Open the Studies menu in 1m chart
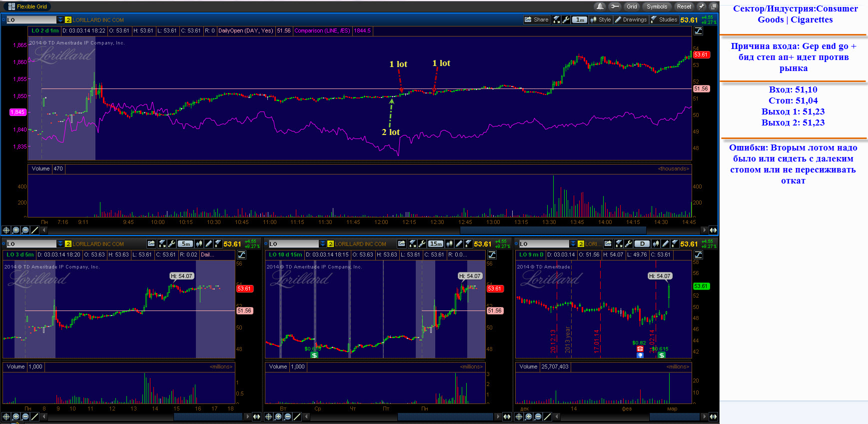The height and width of the screenshot is (424, 868). coord(664,19)
